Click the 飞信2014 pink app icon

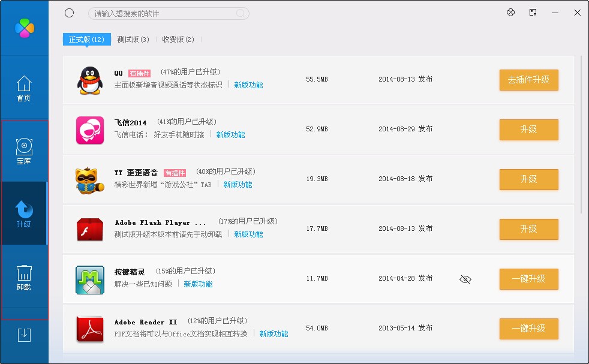tap(89, 130)
